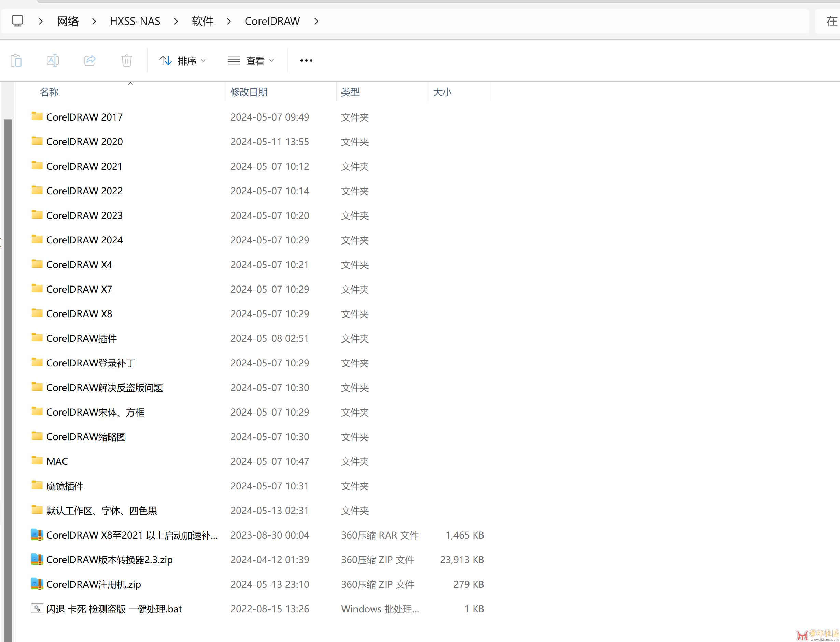Click the file name CorelDRAW X7
Image resolution: width=840 pixels, height=642 pixels.
[79, 289]
